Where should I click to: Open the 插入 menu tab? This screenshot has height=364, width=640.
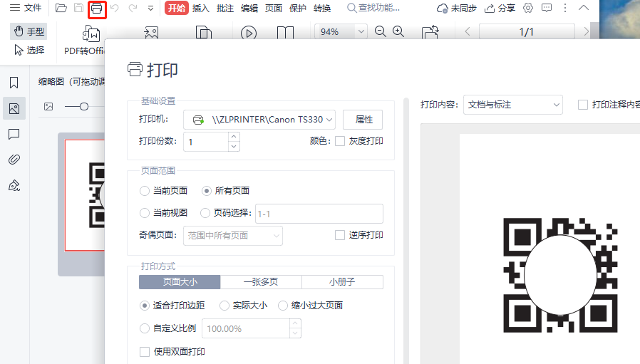[x=201, y=9]
